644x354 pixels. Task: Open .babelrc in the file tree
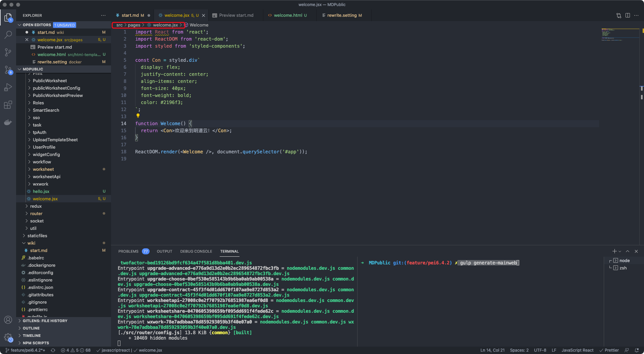36,258
